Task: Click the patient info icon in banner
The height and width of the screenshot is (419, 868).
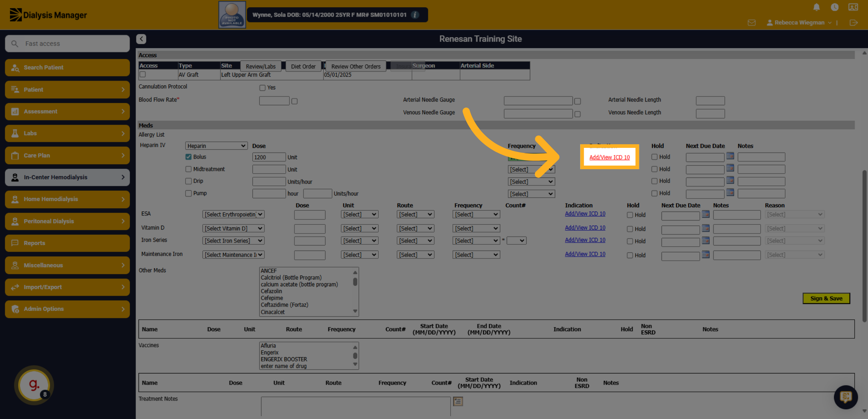Action: coord(415,15)
